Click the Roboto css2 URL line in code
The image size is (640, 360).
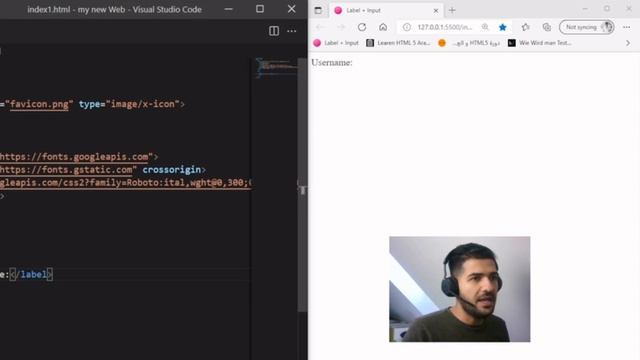(125, 183)
